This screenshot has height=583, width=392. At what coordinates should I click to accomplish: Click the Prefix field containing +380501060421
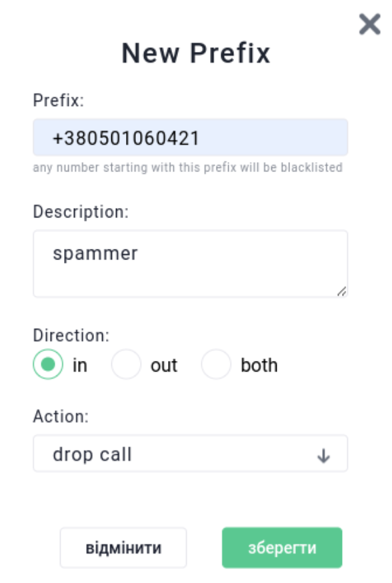190,137
